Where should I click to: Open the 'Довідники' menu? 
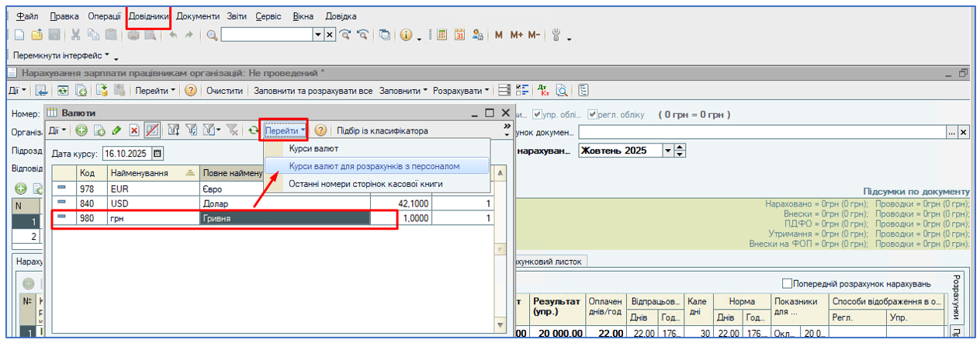[x=148, y=16]
